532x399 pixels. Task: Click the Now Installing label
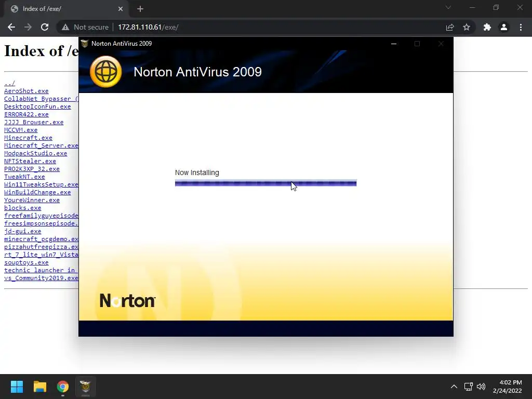(197, 172)
